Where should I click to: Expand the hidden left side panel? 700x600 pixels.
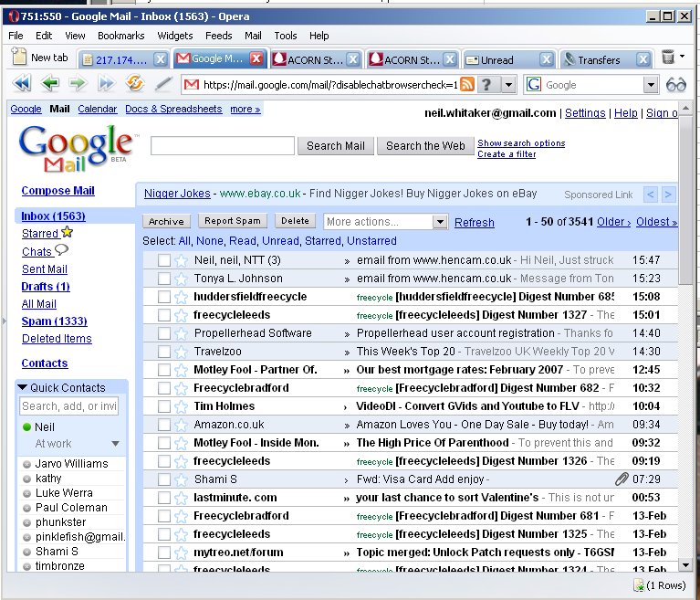pyautogui.click(x=4, y=321)
